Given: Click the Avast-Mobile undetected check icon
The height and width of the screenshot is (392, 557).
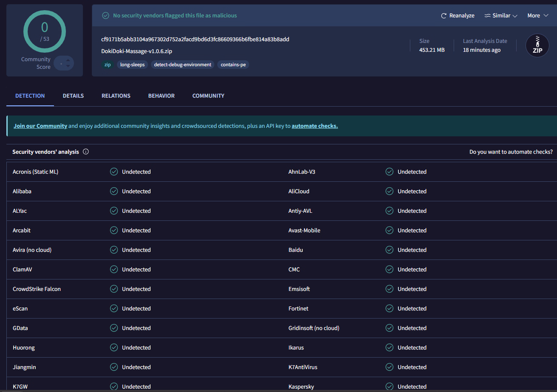Looking at the screenshot, I should pyautogui.click(x=389, y=231).
